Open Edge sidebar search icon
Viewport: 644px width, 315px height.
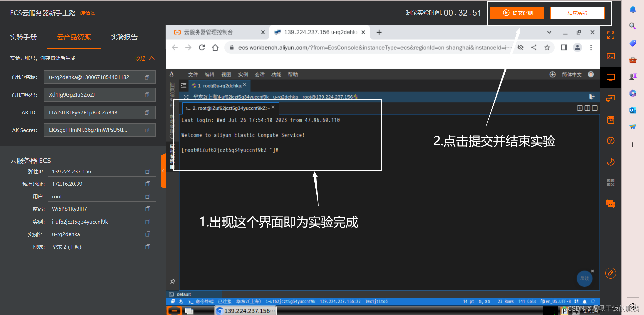633,26
